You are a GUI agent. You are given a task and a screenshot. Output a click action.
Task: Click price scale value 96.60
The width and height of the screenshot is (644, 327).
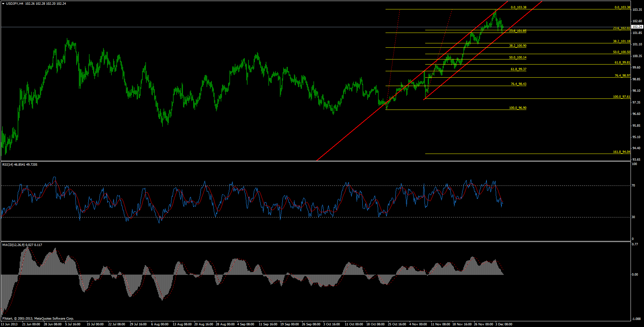636,114
